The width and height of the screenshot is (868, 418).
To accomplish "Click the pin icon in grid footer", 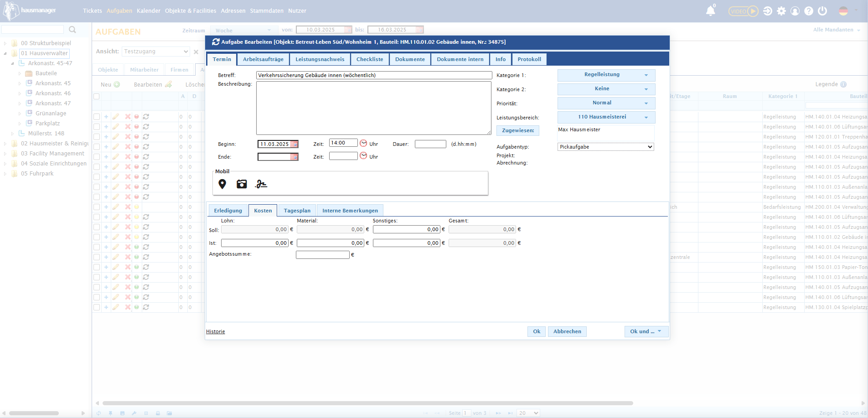I will pos(110,413).
